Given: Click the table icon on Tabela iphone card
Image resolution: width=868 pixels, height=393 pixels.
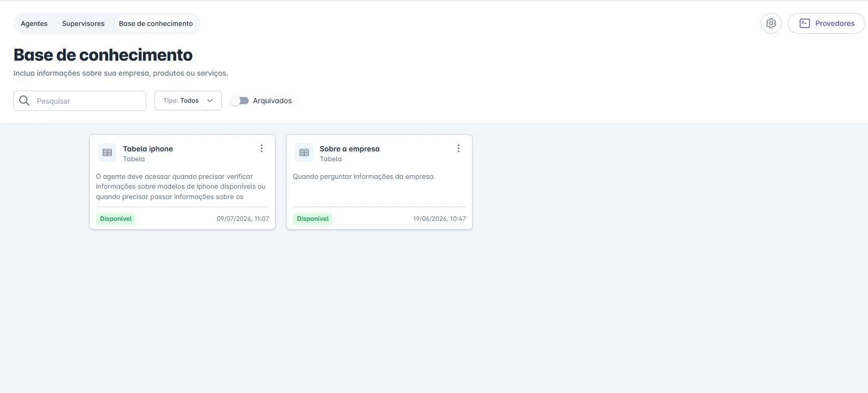Looking at the screenshot, I should (107, 152).
